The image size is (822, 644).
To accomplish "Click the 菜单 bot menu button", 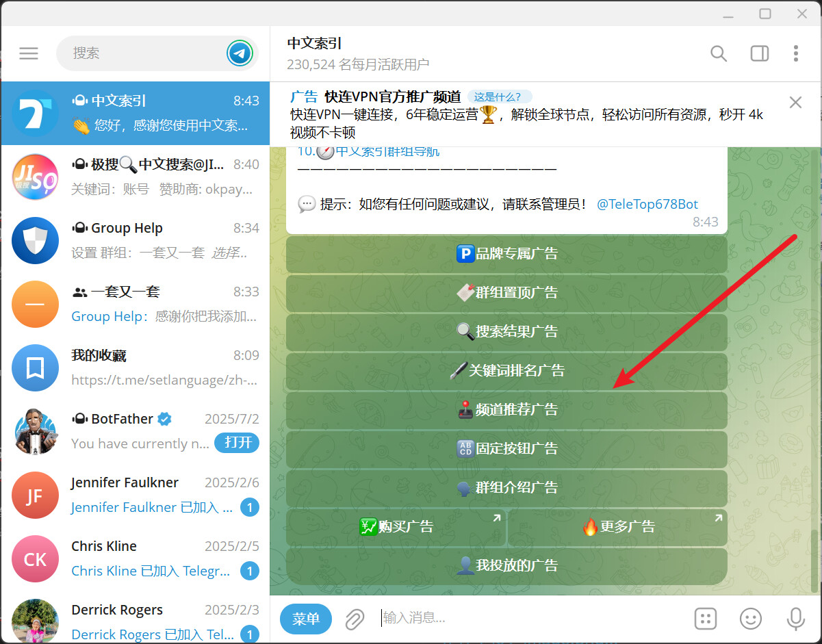I will coord(305,619).
